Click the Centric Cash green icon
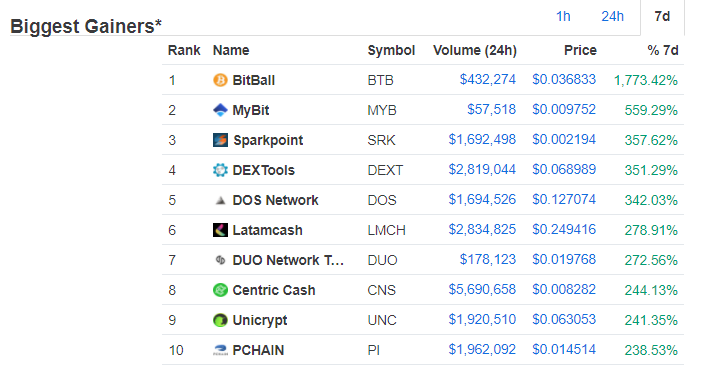The image size is (719, 366). [x=220, y=290]
